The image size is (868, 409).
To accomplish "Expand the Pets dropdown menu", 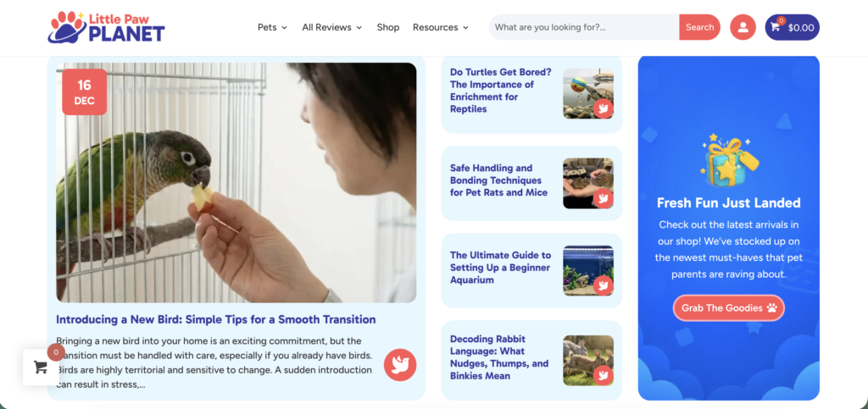I will click(272, 27).
